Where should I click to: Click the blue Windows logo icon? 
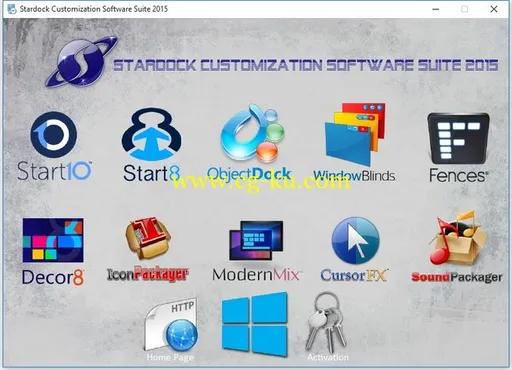click(x=254, y=324)
